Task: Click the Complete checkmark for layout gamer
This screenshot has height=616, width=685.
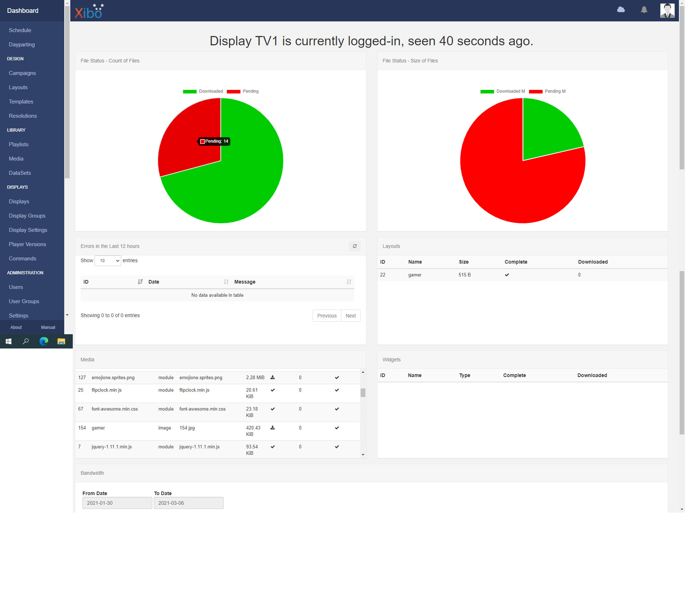Action: pyautogui.click(x=507, y=275)
